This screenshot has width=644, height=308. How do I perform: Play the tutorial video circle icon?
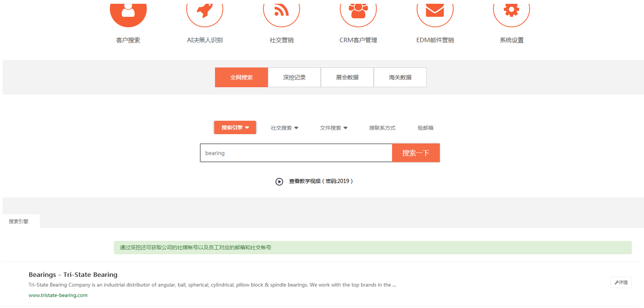(x=279, y=181)
